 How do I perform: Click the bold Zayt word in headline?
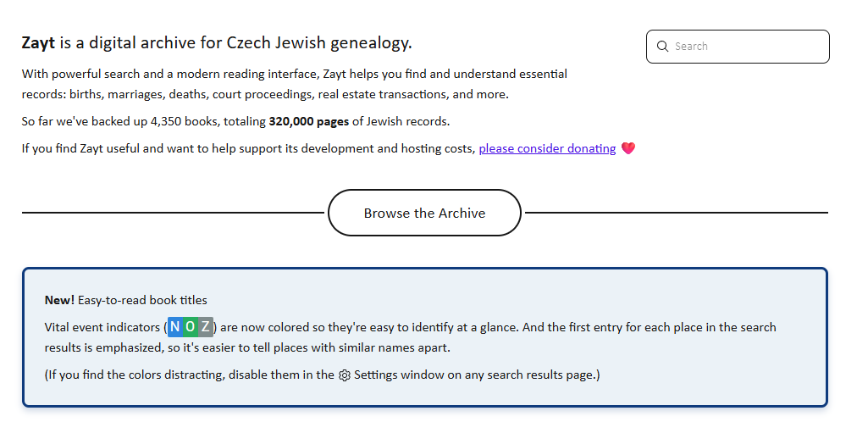pos(38,42)
